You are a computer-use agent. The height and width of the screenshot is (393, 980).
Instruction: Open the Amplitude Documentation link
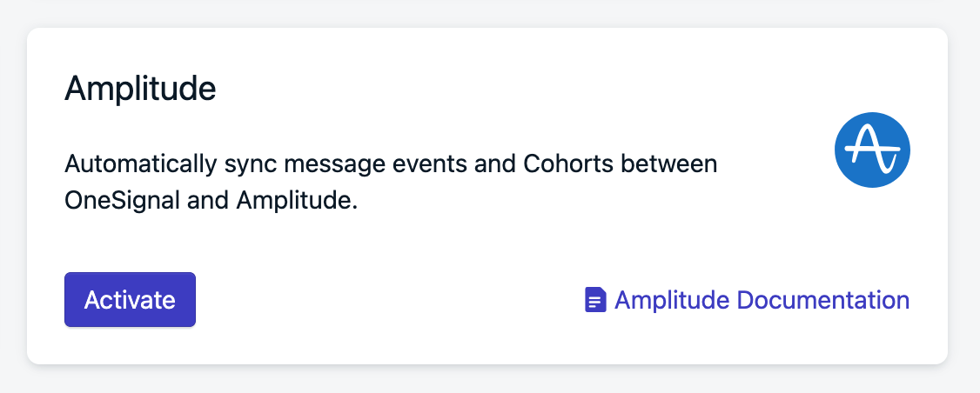coord(747,300)
